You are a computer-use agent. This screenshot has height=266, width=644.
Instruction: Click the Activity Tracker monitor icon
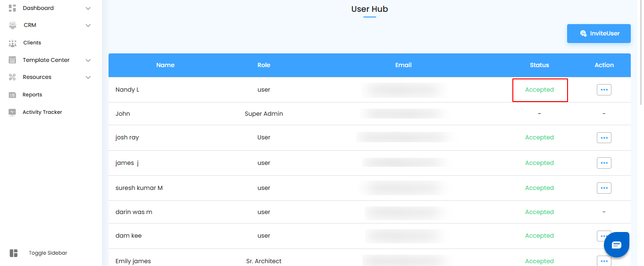tap(13, 112)
